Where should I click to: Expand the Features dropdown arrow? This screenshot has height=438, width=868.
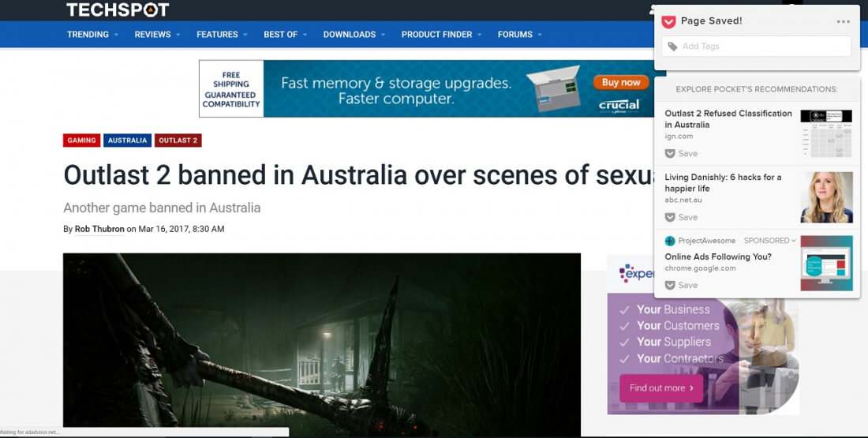coord(245,35)
